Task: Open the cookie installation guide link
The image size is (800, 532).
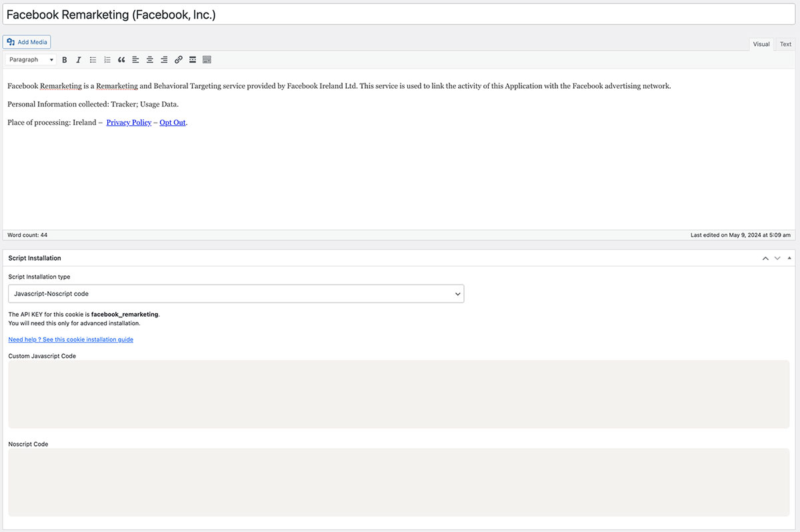Action: tap(71, 339)
